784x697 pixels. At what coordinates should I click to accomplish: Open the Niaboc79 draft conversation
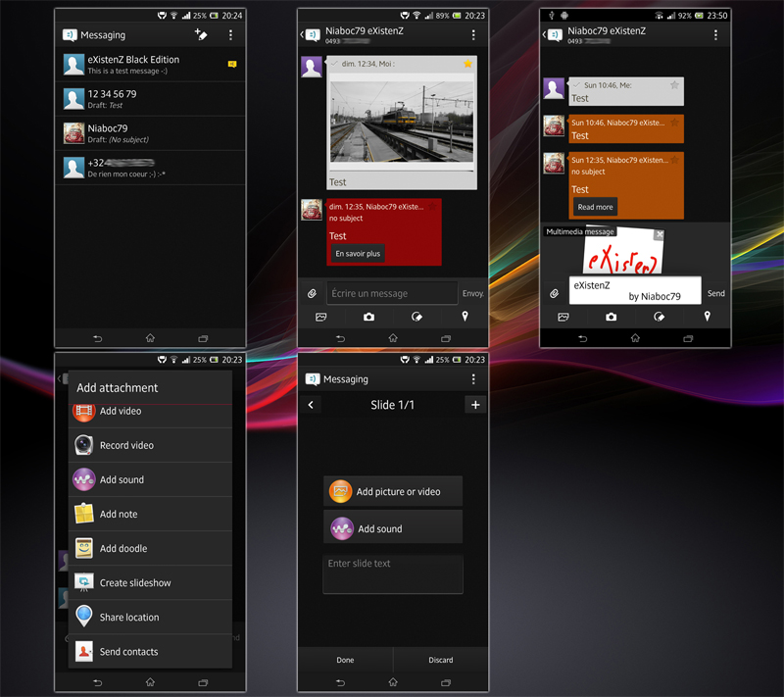click(x=150, y=133)
